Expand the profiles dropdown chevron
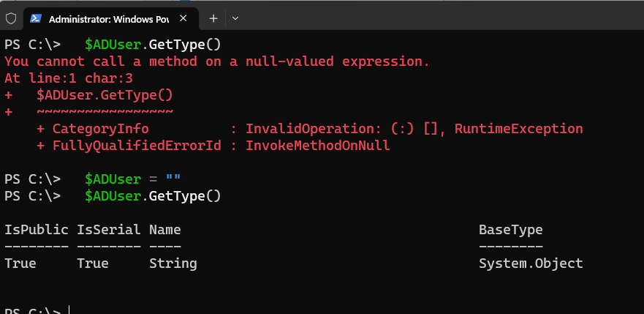 click(235, 18)
